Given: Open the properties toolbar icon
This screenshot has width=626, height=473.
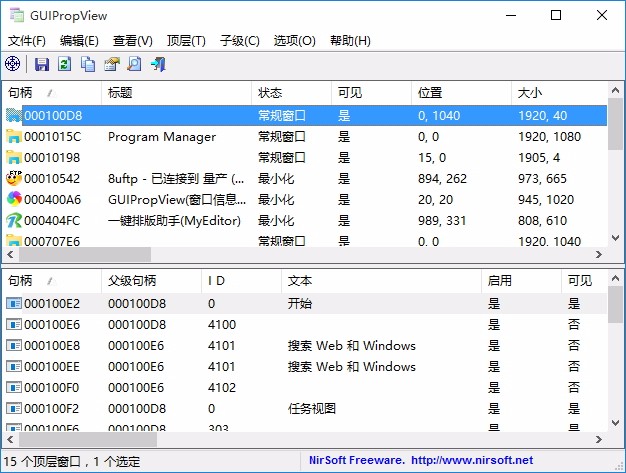Looking at the screenshot, I should point(111,64).
